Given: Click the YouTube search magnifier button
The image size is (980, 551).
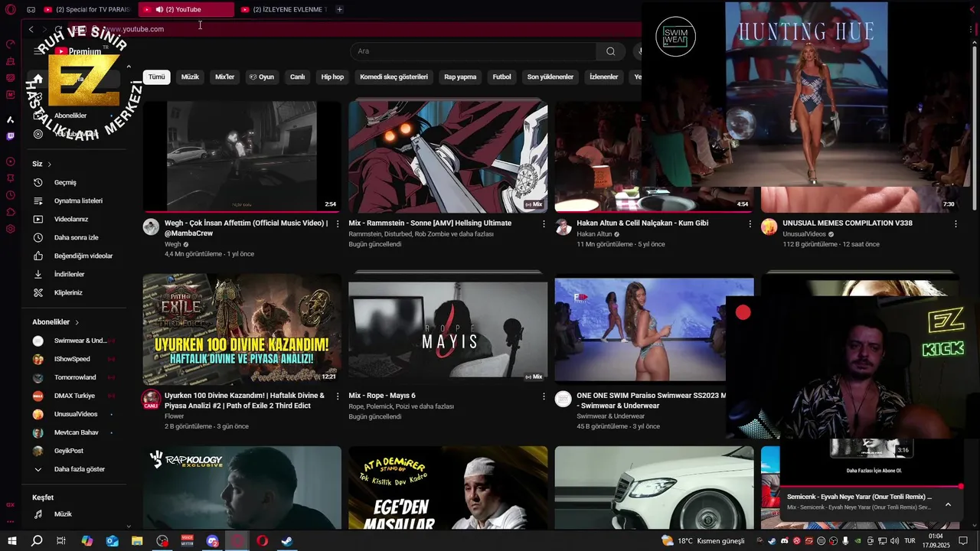Looking at the screenshot, I should pyautogui.click(x=610, y=51).
